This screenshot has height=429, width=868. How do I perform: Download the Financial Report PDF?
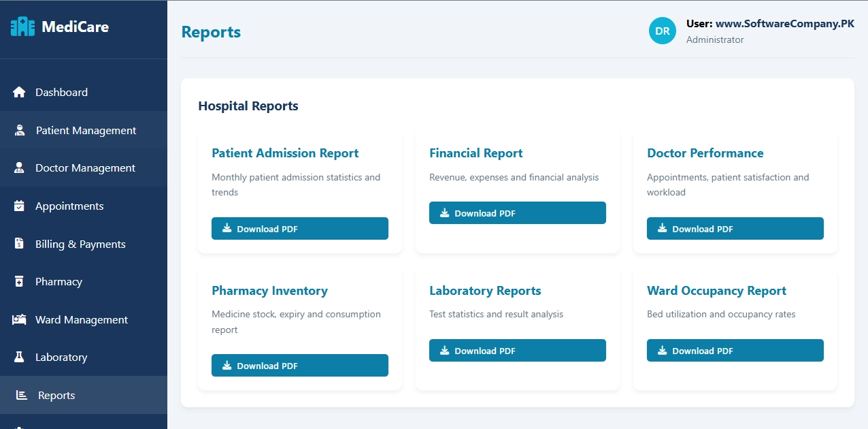[517, 212]
